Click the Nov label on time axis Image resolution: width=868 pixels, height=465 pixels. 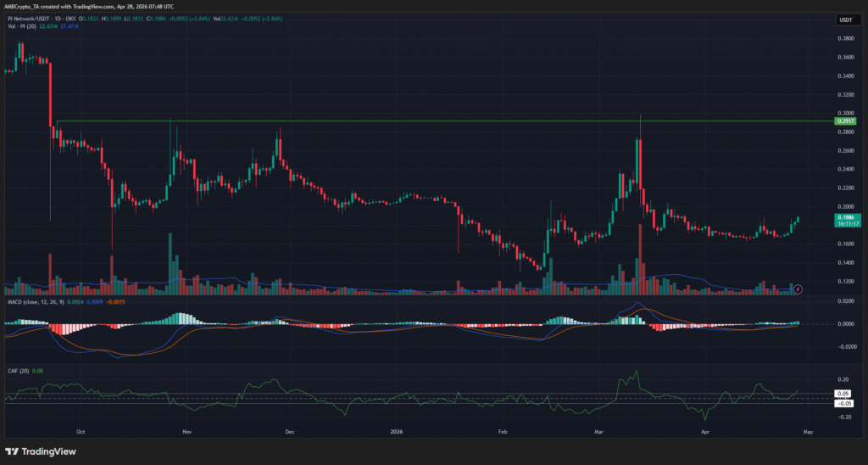click(187, 431)
